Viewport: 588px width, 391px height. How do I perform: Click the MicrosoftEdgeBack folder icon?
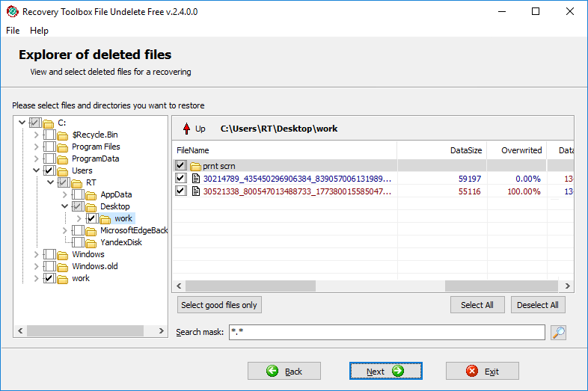pyautogui.click(x=91, y=231)
